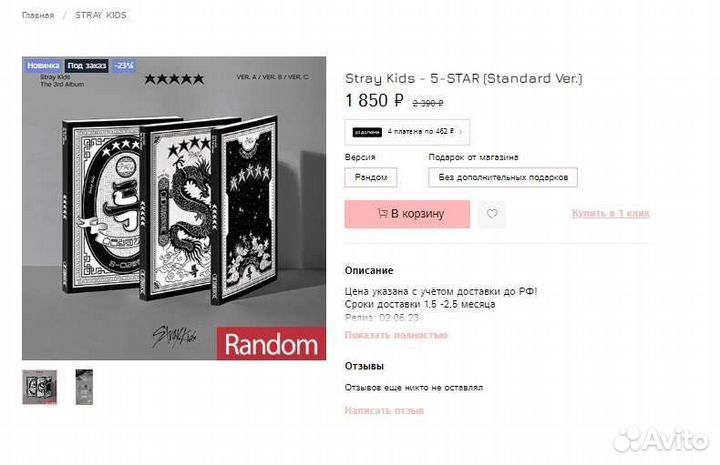
Task: Open the main product image
Action: 174,208
